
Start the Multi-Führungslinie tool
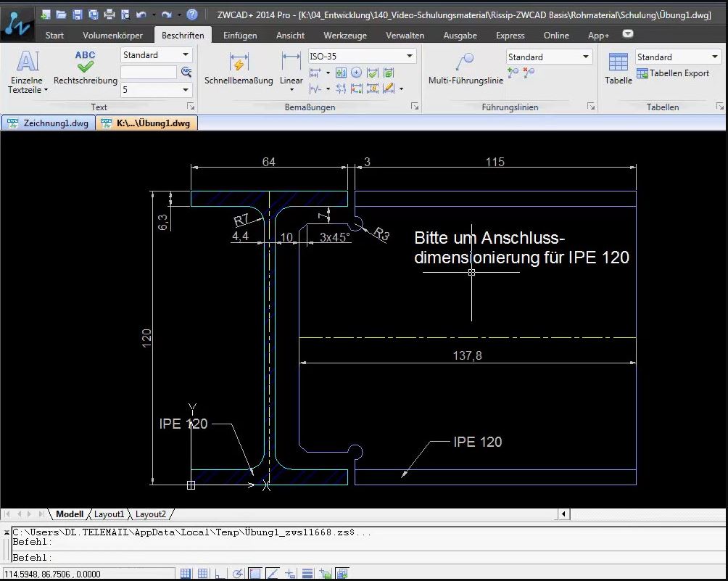click(x=466, y=67)
